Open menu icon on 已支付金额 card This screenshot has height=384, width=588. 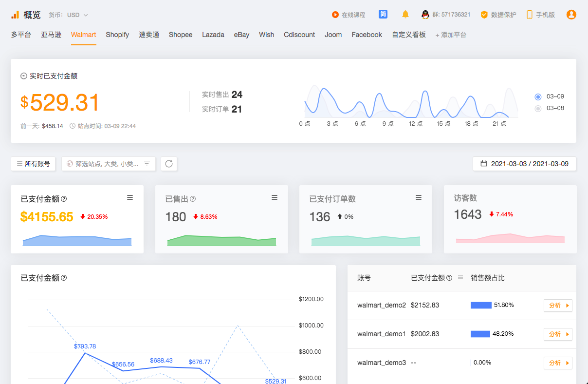tap(130, 197)
